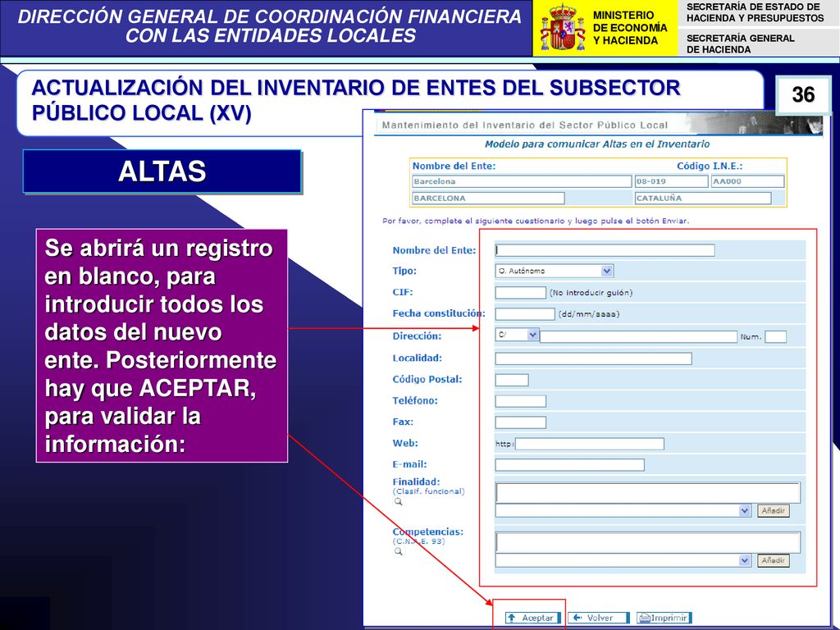Click the Dirección street name field
840x630 pixels.
[x=638, y=336]
